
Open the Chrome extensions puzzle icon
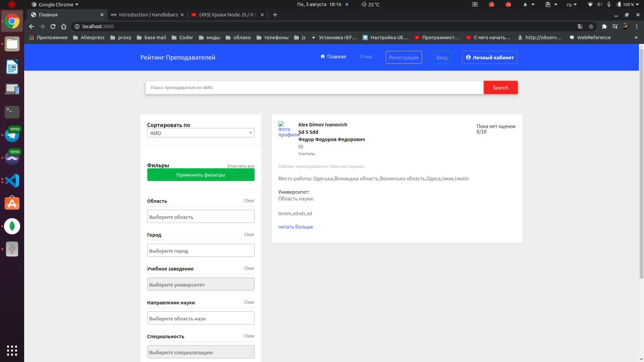(x=604, y=27)
